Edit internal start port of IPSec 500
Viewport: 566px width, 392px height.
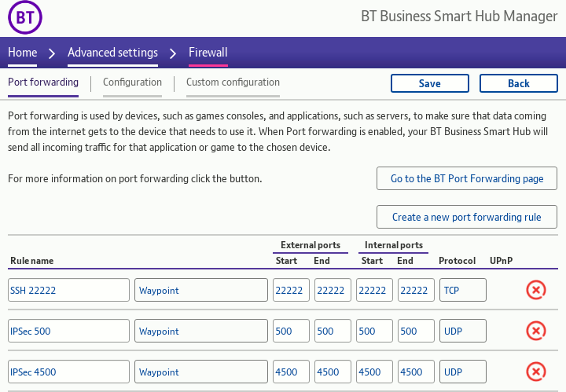click(x=374, y=331)
